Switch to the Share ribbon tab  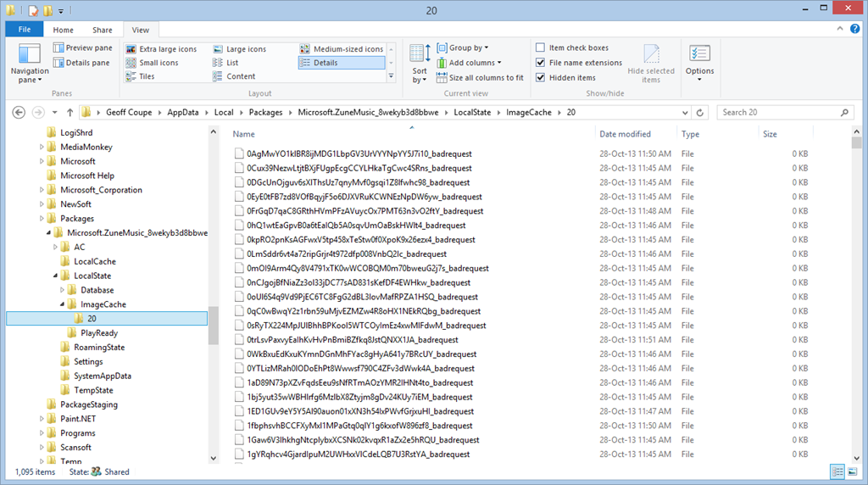pos(102,30)
